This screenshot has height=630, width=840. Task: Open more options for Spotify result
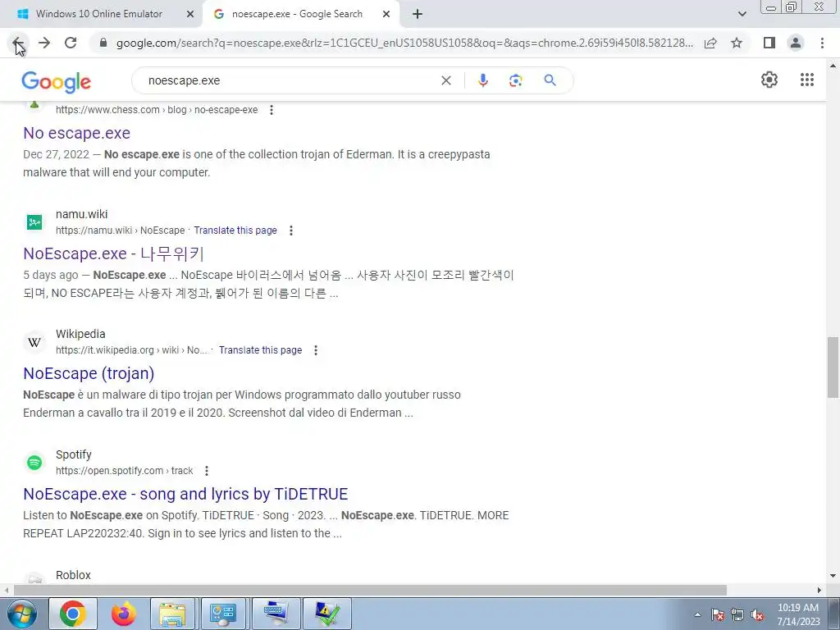[206, 471]
